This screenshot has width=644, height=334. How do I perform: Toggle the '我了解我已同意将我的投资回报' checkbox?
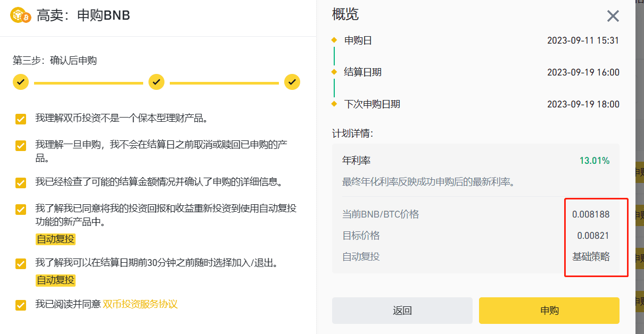point(21,209)
